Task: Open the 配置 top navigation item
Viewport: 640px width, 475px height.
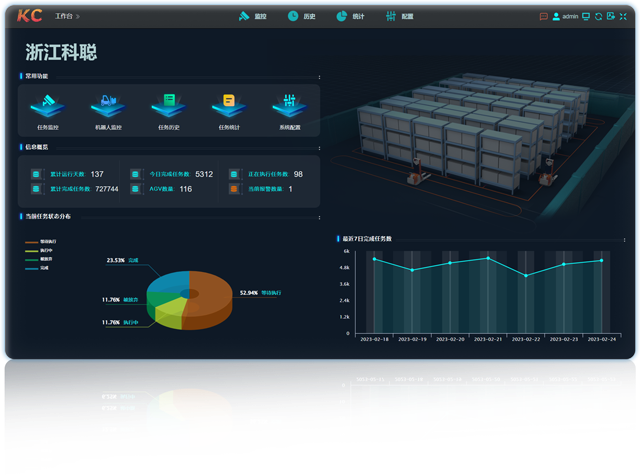Action: coord(399,16)
